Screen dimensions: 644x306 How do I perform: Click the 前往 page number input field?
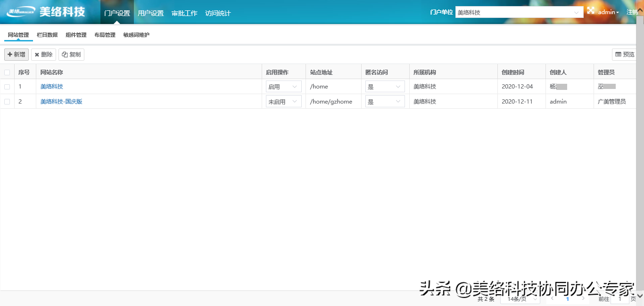620,298
